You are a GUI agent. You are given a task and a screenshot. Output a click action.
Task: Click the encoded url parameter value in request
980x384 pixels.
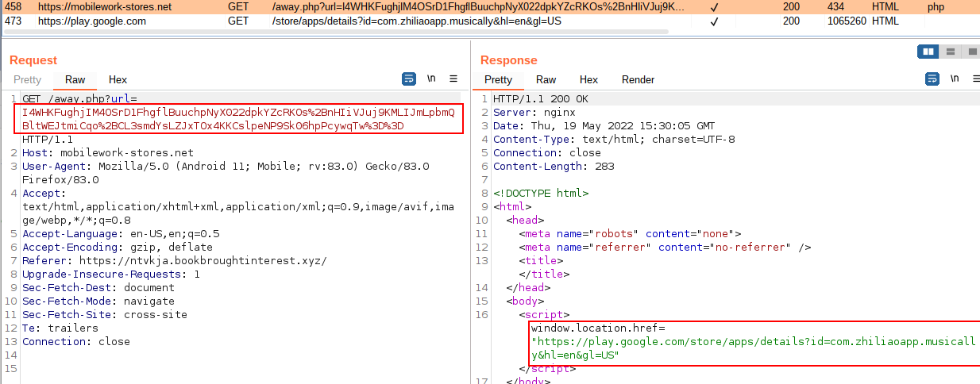point(238,119)
